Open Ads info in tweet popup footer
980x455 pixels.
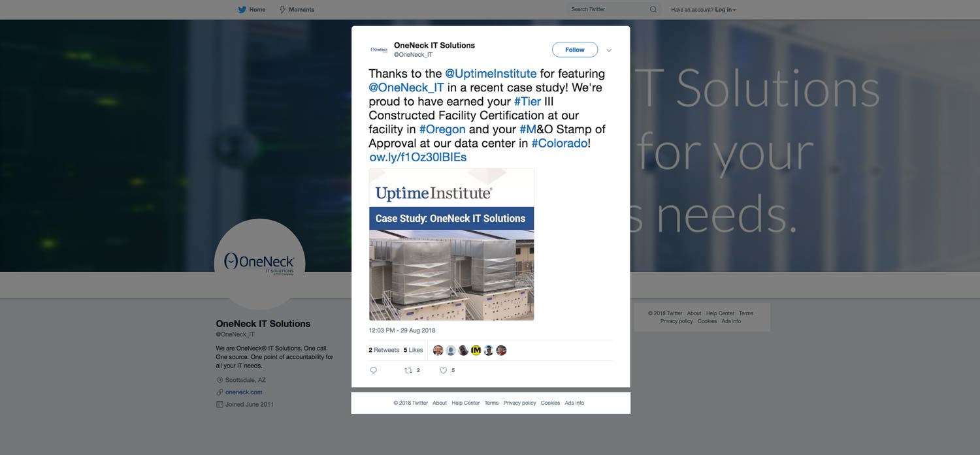pyautogui.click(x=574, y=403)
